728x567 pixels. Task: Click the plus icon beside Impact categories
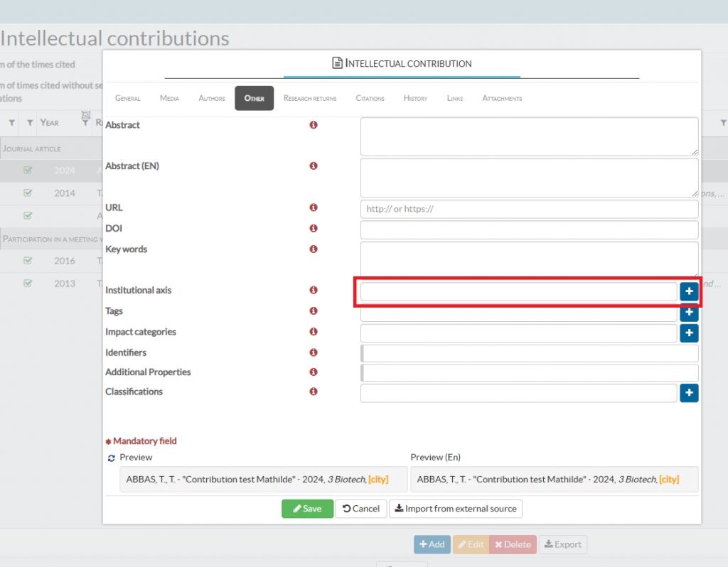[689, 333]
